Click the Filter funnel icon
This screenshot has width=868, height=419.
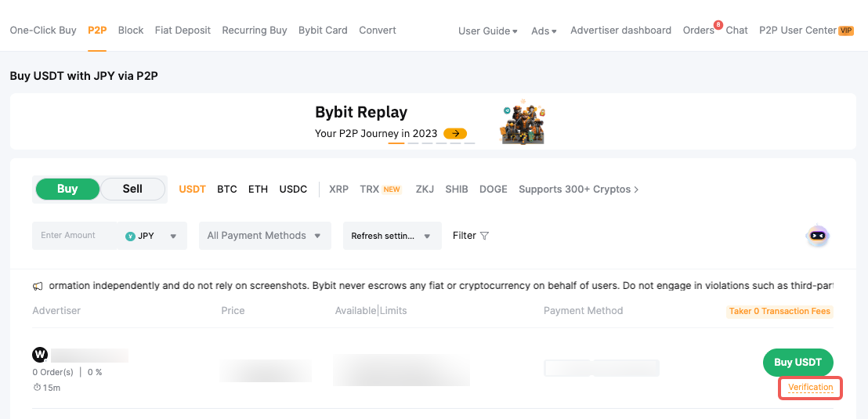pyautogui.click(x=484, y=236)
